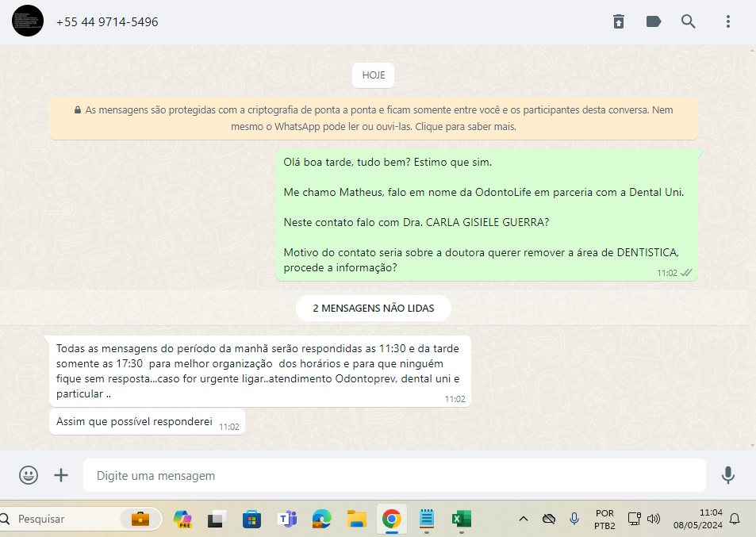This screenshot has height=537, width=756.
Task: Focus the 'Digite uma mensagem' input
Action: click(x=394, y=475)
